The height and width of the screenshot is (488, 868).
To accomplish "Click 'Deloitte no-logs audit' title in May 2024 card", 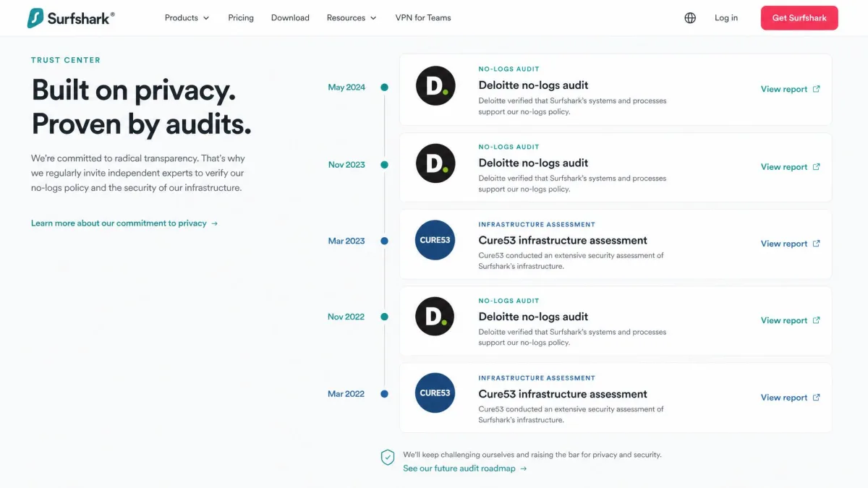I will pos(533,85).
